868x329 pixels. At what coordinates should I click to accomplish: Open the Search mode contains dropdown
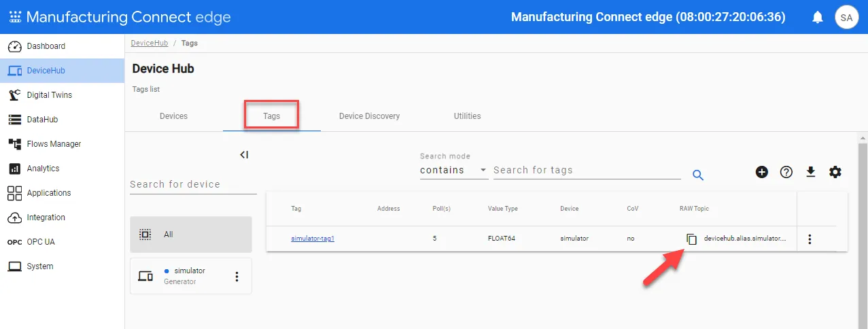click(x=454, y=170)
